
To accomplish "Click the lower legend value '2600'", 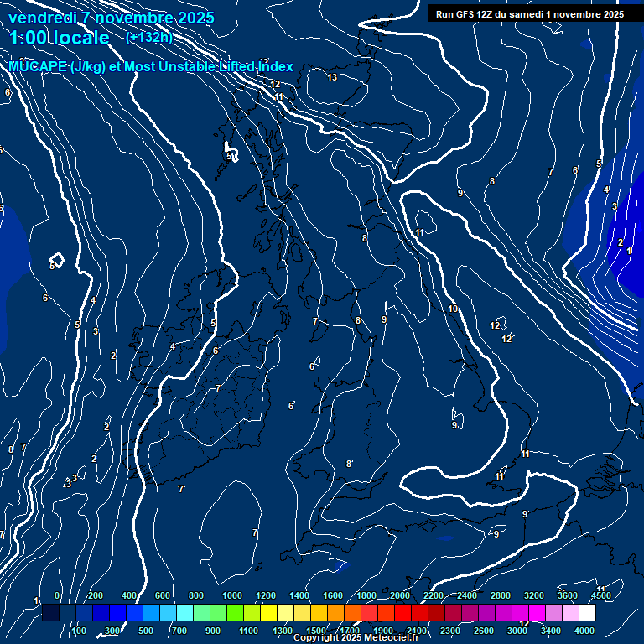I will pos(483,631).
